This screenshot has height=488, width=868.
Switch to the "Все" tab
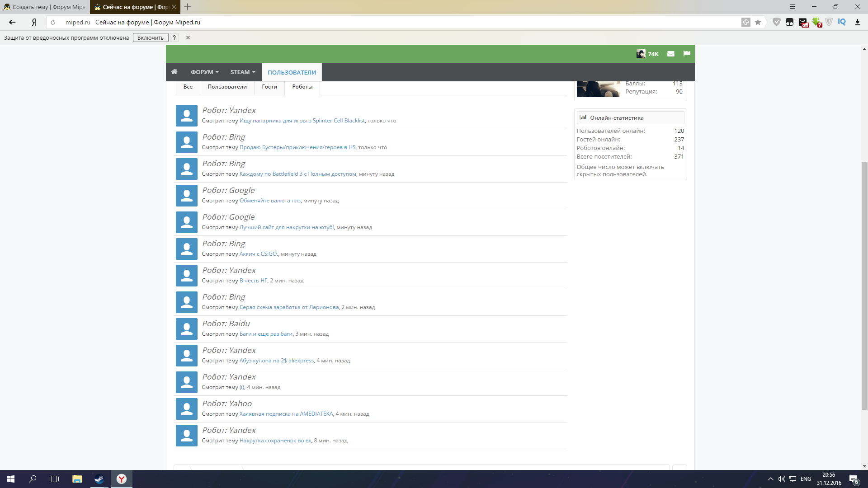pos(188,87)
